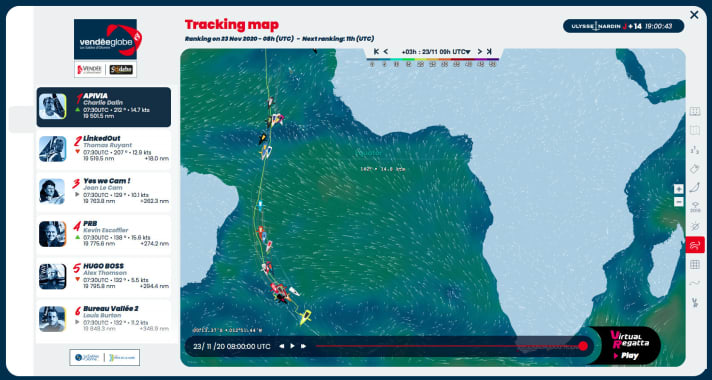Zoom out with the minus button
Image resolution: width=712 pixels, height=380 pixels.
(678, 202)
